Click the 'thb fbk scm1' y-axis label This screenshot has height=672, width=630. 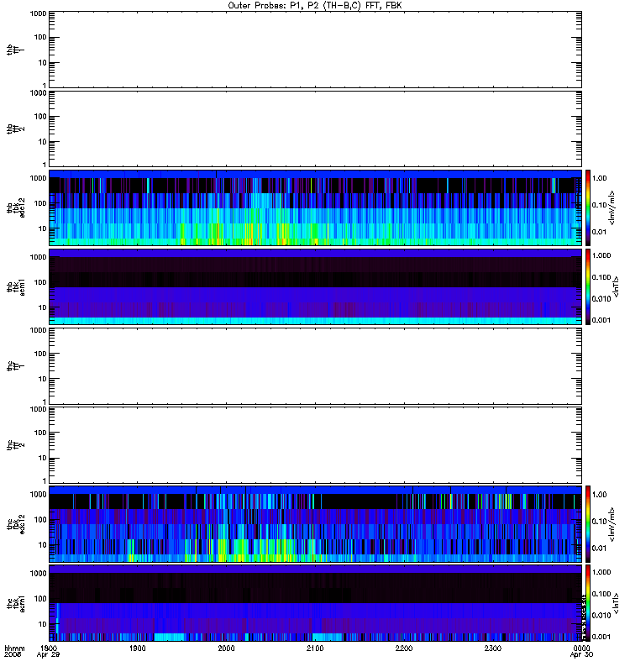pos(16,287)
